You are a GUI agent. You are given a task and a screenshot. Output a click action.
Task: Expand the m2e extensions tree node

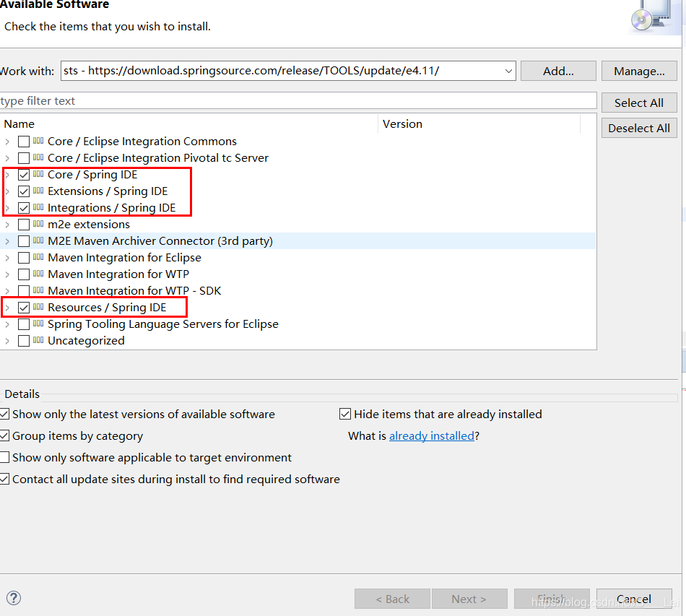coord(7,225)
